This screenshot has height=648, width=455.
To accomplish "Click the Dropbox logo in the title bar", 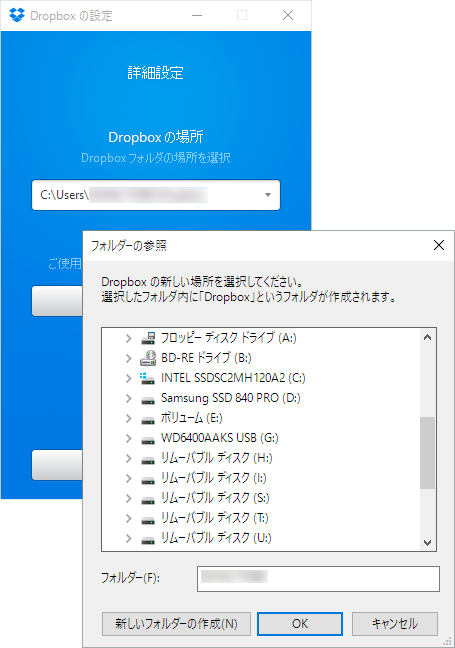I will [x=17, y=15].
